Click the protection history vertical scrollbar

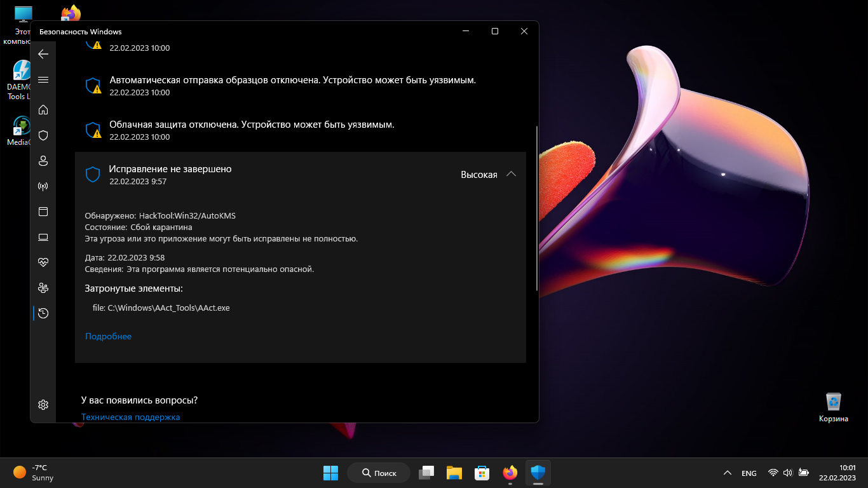pos(537,208)
